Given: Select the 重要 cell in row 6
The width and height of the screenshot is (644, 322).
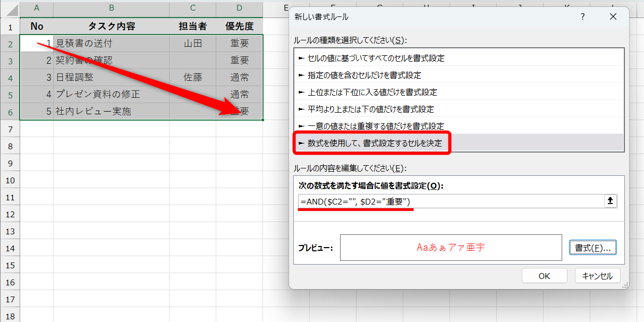Looking at the screenshot, I should click(239, 111).
